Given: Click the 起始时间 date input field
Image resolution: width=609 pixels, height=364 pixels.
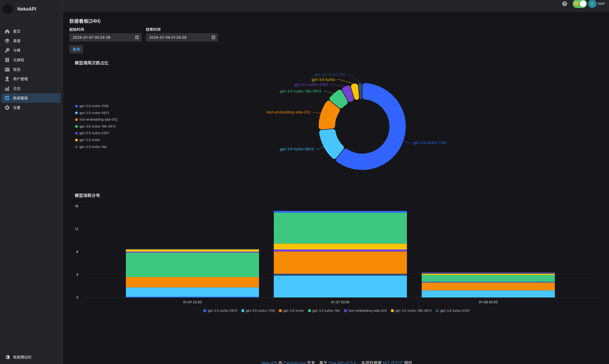Looking at the screenshot, I should (x=105, y=37).
